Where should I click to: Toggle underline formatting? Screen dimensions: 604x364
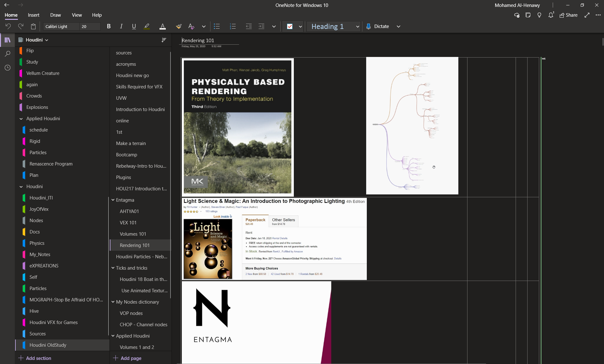click(x=134, y=26)
